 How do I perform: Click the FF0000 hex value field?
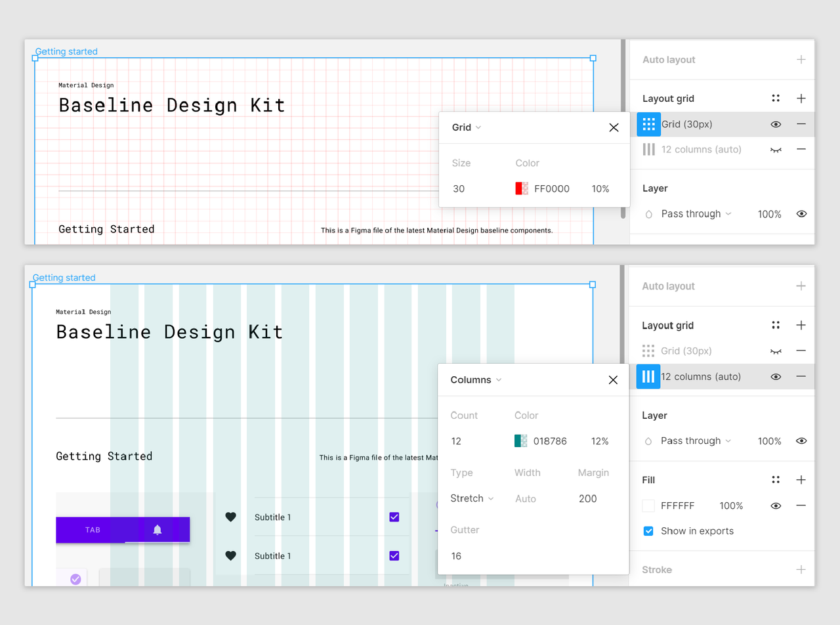pos(552,189)
